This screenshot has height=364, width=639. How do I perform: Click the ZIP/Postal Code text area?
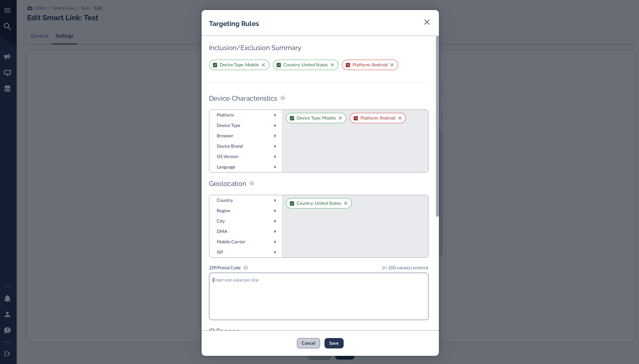[x=319, y=296]
